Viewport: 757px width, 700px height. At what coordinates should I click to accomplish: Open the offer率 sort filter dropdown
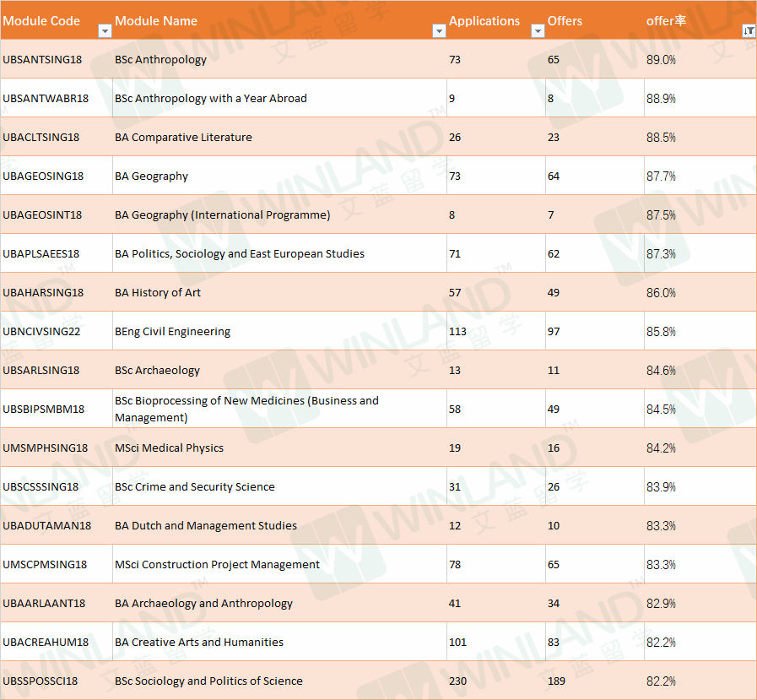pyautogui.click(x=749, y=31)
